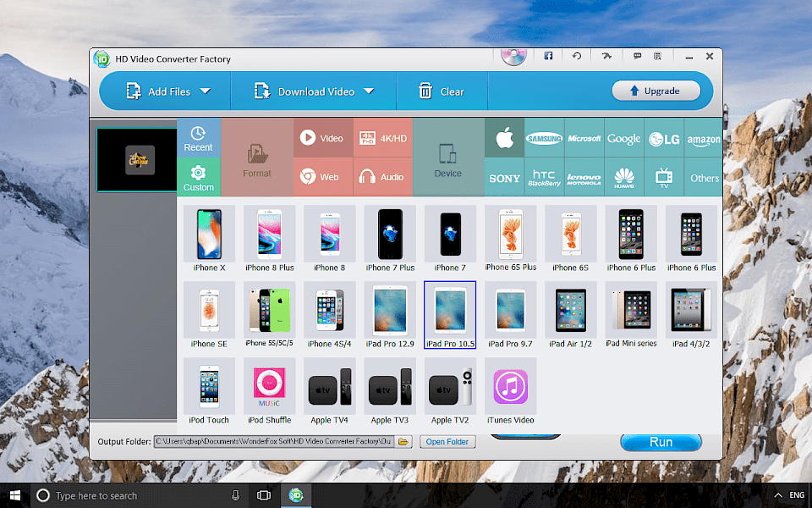Choose the Amazon brand icon
This screenshot has height=508, width=812.
(703, 138)
